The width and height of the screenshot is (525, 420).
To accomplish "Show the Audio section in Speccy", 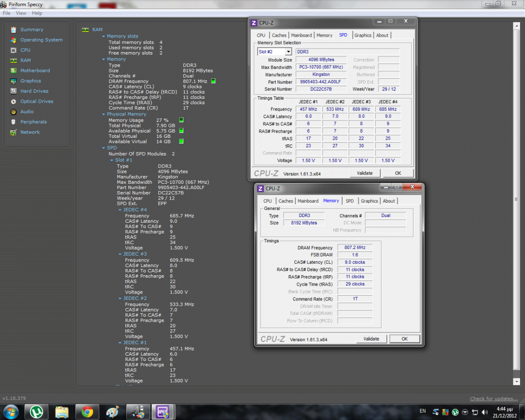I will [x=27, y=112].
